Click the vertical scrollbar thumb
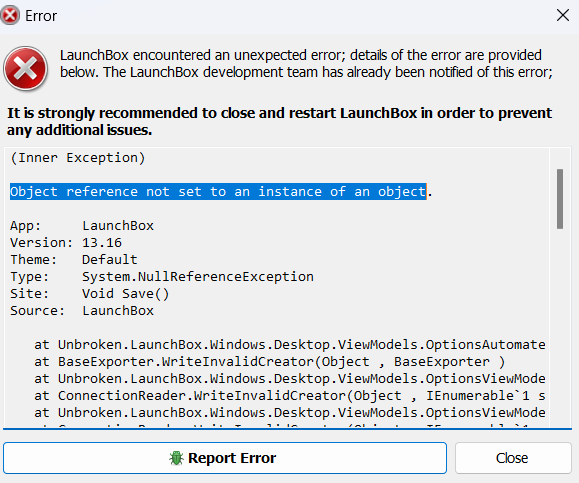This screenshot has height=483, width=579. click(560, 199)
